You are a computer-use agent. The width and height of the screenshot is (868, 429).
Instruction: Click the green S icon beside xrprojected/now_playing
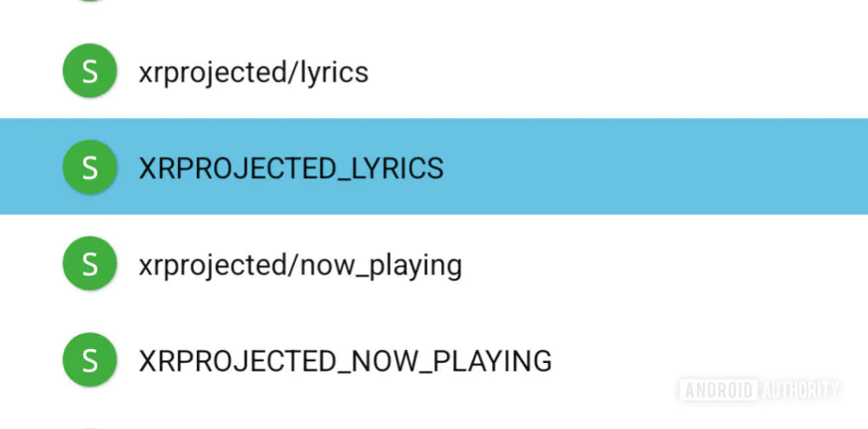(x=89, y=264)
